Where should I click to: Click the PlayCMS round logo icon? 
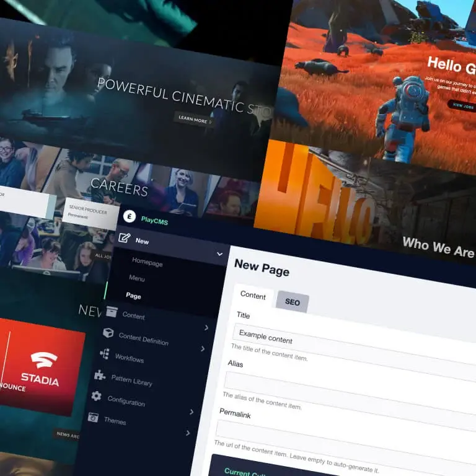(130, 216)
